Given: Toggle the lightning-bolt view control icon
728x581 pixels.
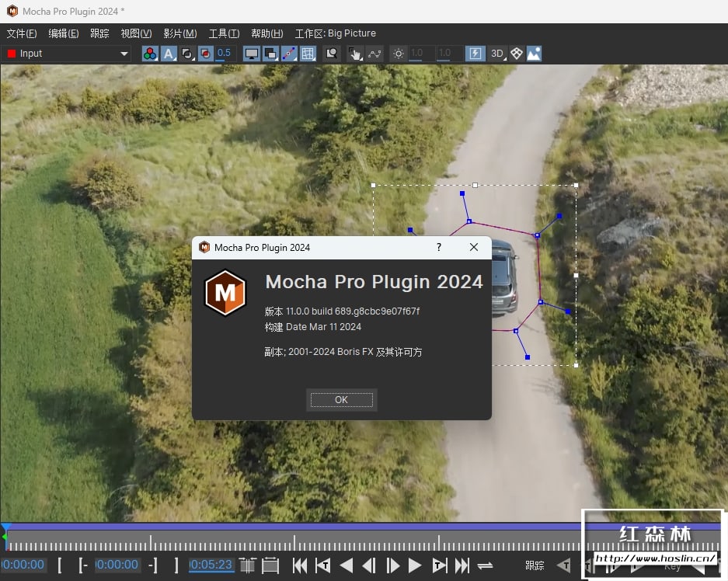Looking at the screenshot, I should point(475,54).
